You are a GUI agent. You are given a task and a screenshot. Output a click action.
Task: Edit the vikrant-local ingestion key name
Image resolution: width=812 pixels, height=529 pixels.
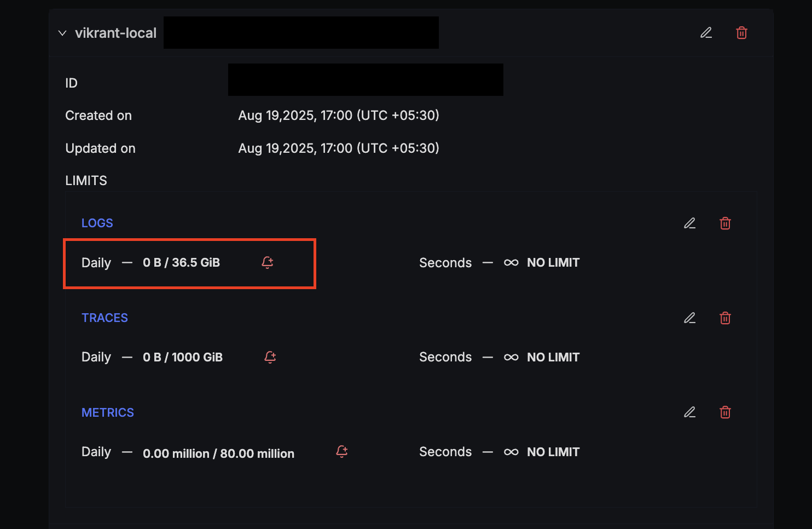point(706,33)
